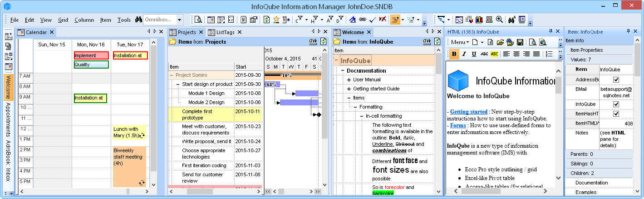Close the Calendar tab
This screenshot has height=199, width=644.
point(52,32)
